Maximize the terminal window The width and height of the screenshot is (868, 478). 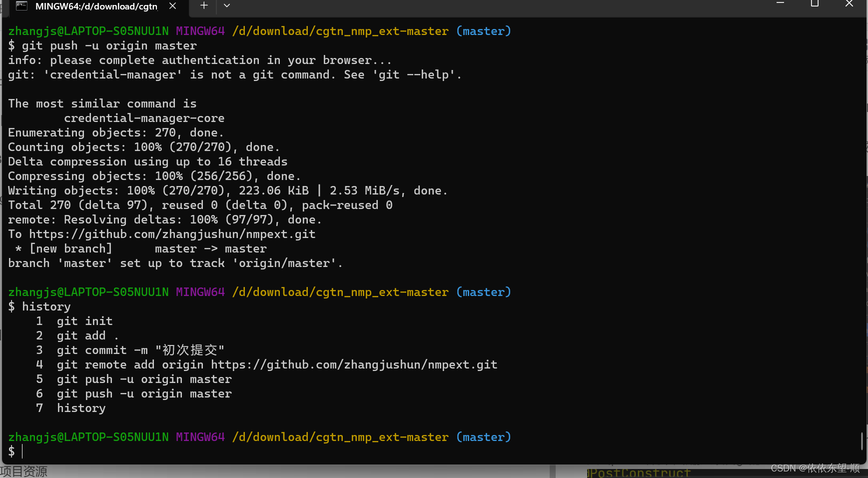click(815, 4)
